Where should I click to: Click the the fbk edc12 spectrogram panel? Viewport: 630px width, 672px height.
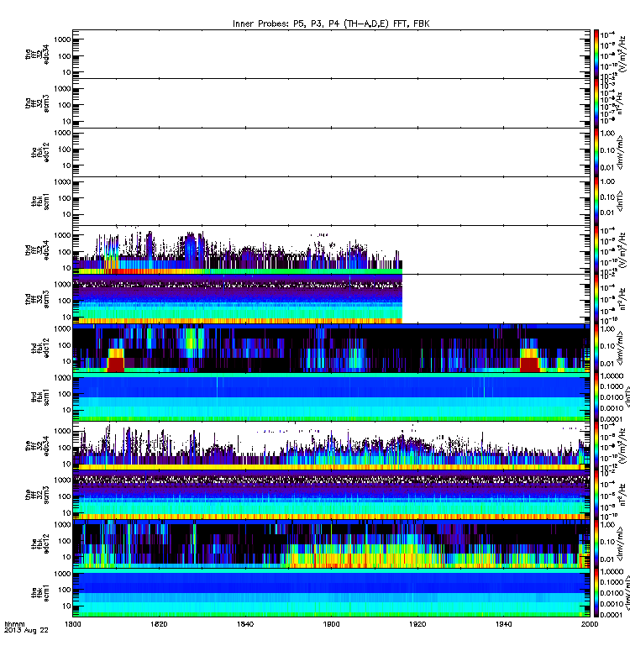[x=331, y=543]
